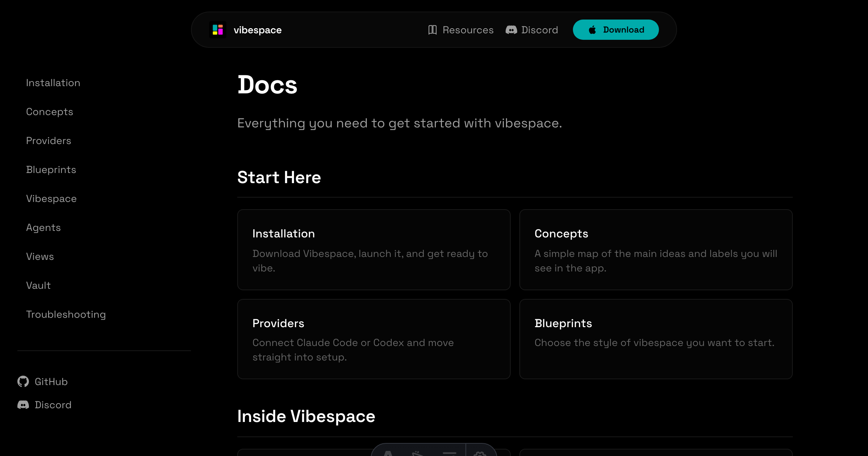Open the Agents sidebar link
Image resolution: width=868 pixels, height=456 pixels.
pyautogui.click(x=43, y=228)
